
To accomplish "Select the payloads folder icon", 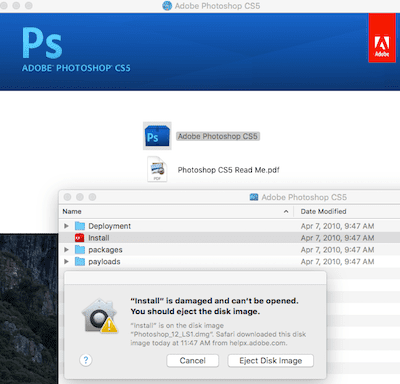I will pyautogui.click(x=80, y=262).
